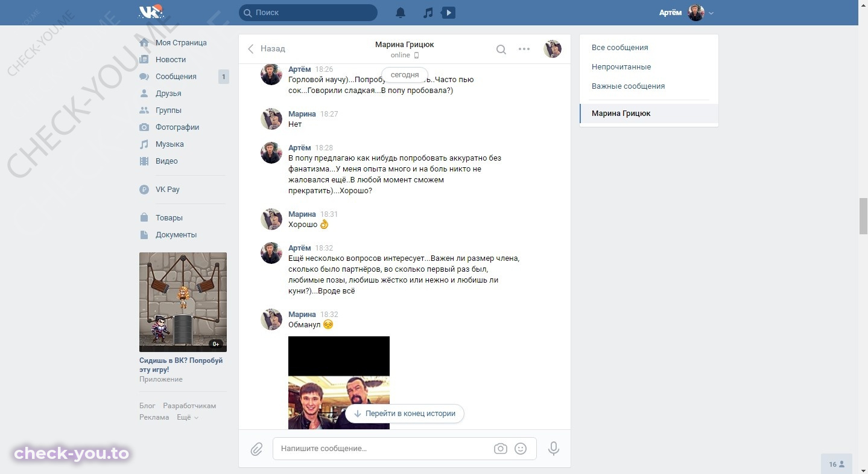The width and height of the screenshot is (868, 474).
Task: Click the unread counter on Сообщения
Action: pos(223,77)
